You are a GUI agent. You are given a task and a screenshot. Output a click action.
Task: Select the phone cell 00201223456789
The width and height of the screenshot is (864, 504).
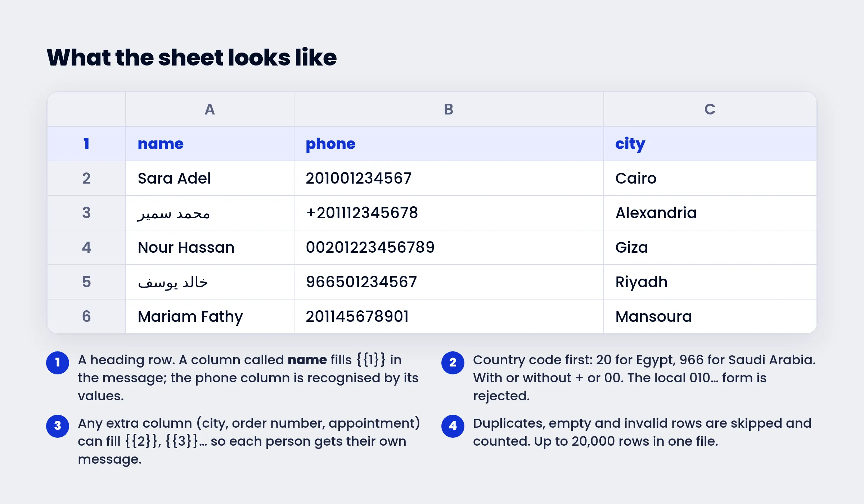[x=449, y=247]
